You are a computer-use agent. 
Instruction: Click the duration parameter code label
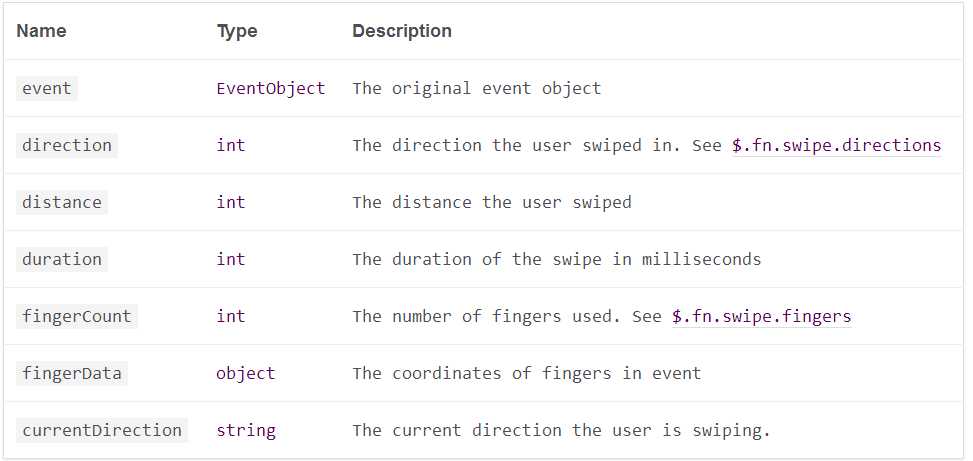(61, 259)
